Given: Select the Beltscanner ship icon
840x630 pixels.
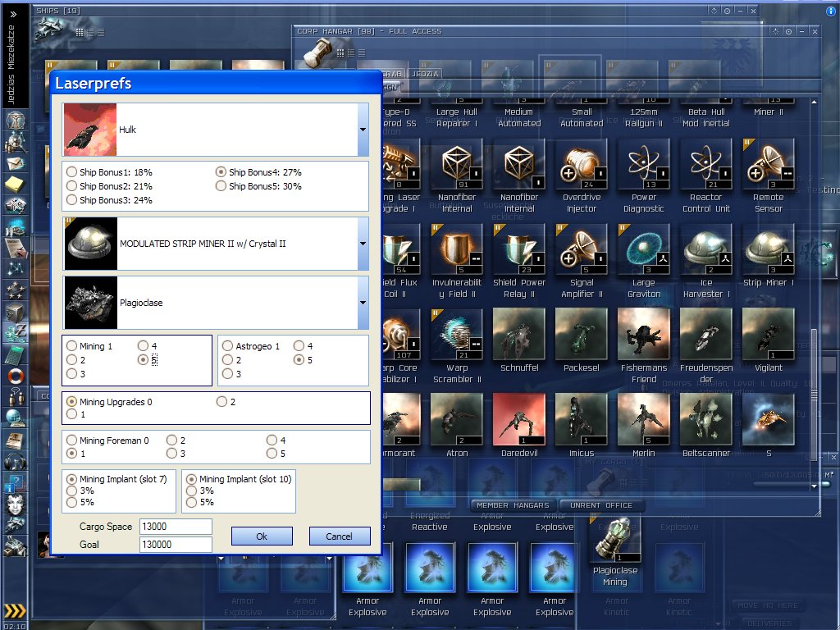Looking at the screenshot, I should click(x=705, y=419).
